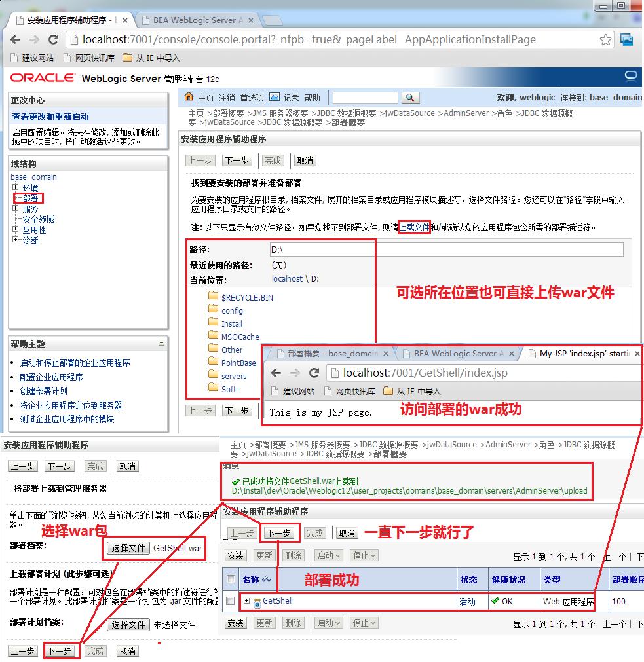Expand the 互用性 tree node
644x662 pixels.
tap(16, 229)
